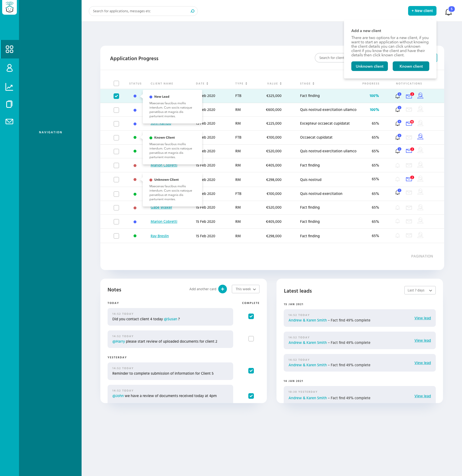The height and width of the screenshot is (476, 462).
Task: Click the Unknown client button
Action: [x=369, y=66]
